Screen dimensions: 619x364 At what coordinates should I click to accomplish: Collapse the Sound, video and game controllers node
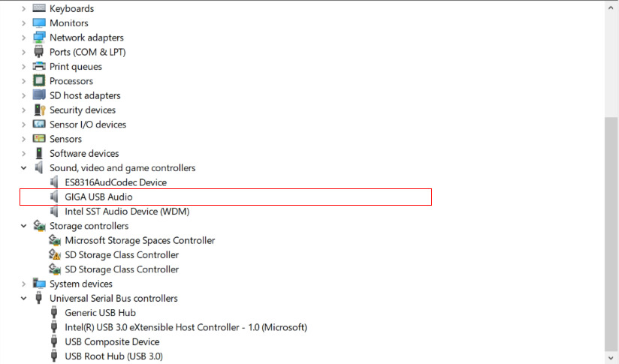tap(23, 168)
